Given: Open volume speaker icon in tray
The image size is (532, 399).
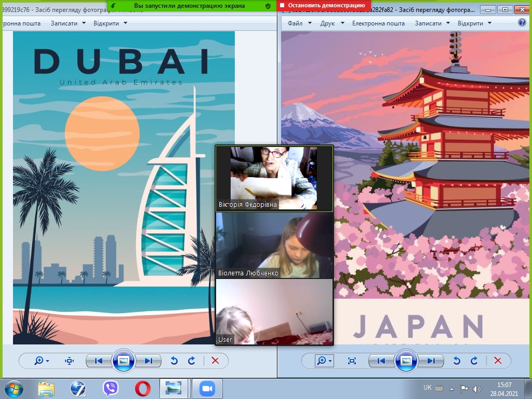Looking at the screenshot, I should [476, 389].
